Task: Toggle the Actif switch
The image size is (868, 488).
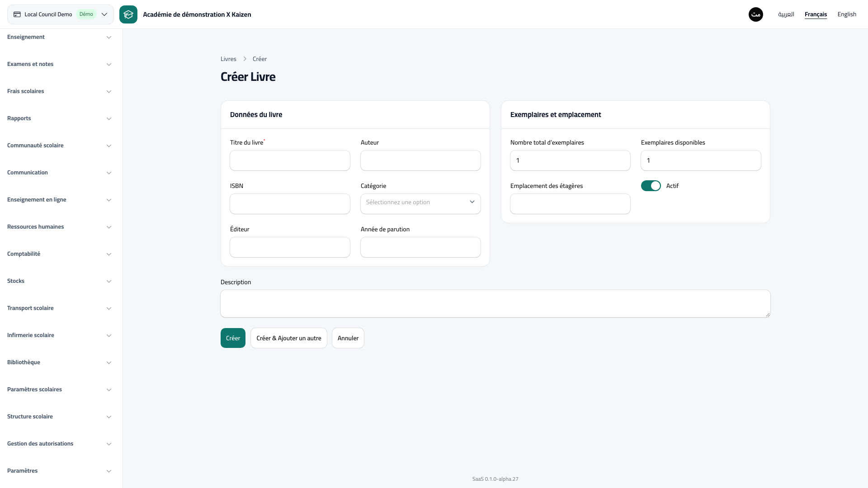Action: [x=651, y=186]
